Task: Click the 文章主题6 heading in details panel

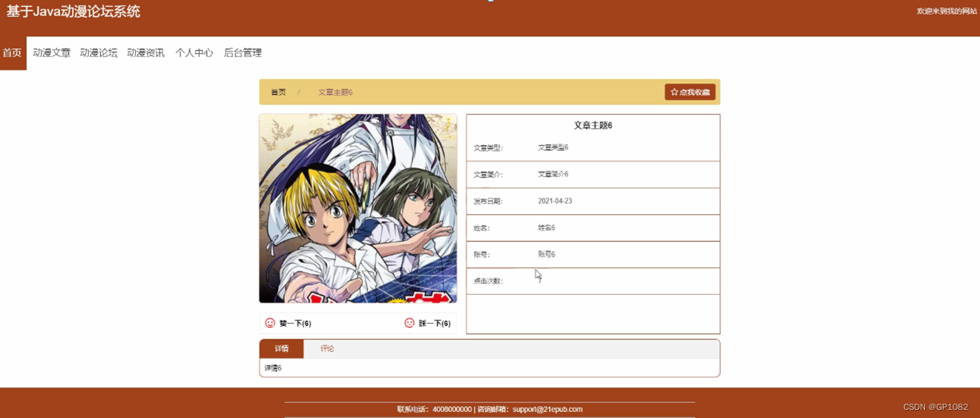Action: click(x=593, y=125)
